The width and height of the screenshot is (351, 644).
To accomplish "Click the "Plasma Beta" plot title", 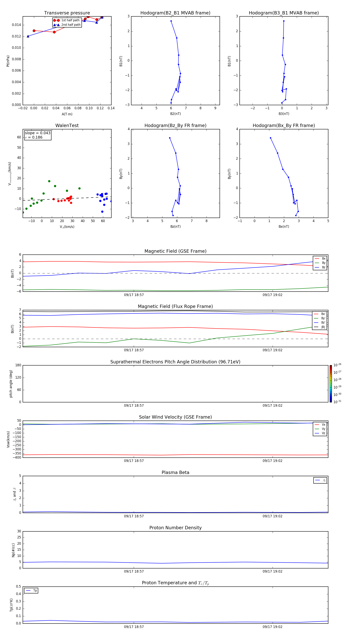I will coord(175,472).
